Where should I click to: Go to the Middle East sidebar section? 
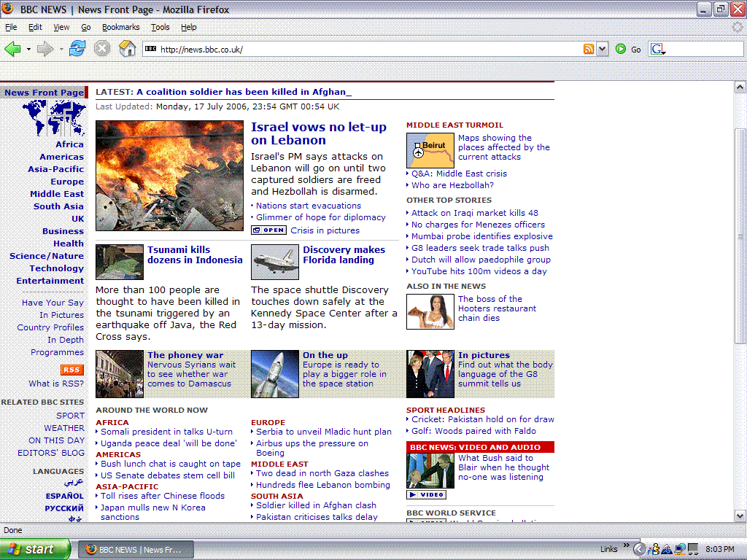57,194
